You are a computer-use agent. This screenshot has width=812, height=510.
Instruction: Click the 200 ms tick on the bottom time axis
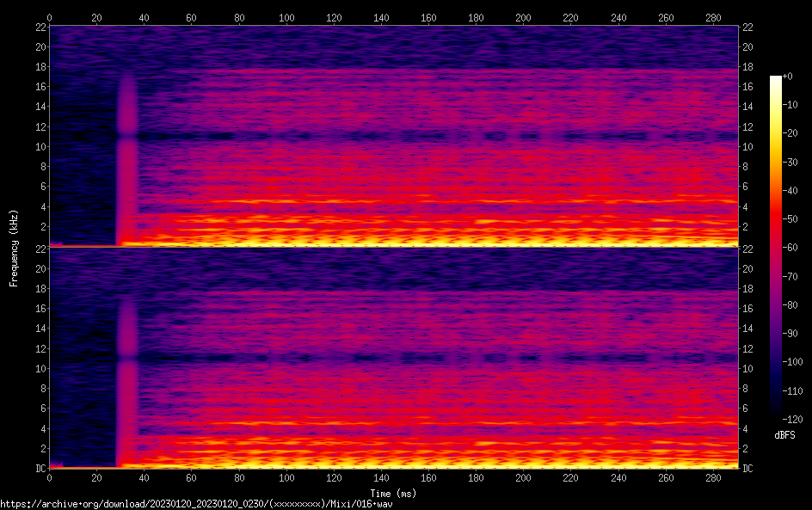pyautogui.click(x=523, y=477)
